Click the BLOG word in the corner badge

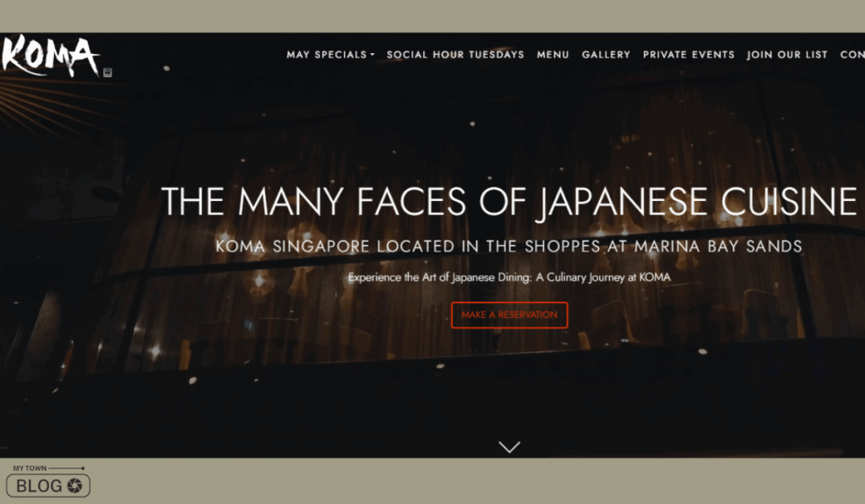[x=39, y=485]
